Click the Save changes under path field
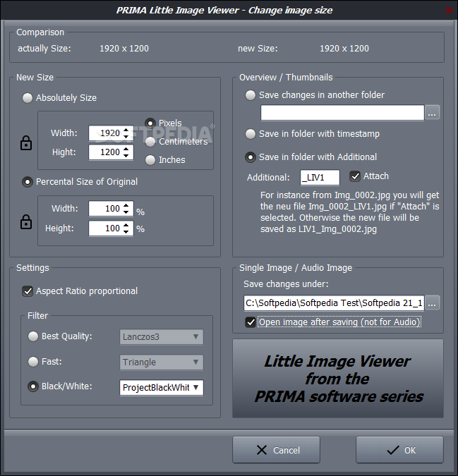This screenshot has width=458, height=476. 334,303
